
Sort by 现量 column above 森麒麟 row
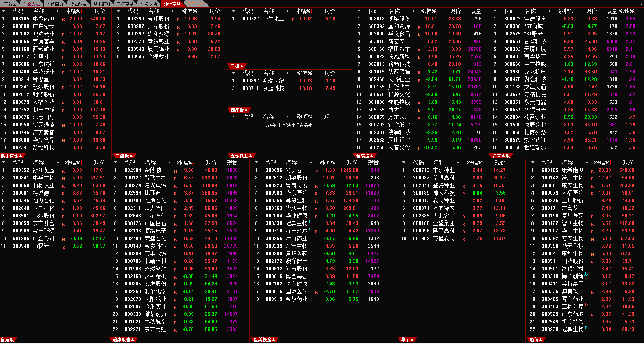[x=232, y=163]
